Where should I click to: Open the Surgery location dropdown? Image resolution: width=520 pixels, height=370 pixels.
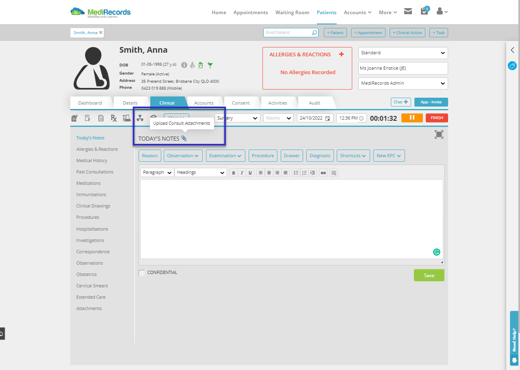coord(237,118)
